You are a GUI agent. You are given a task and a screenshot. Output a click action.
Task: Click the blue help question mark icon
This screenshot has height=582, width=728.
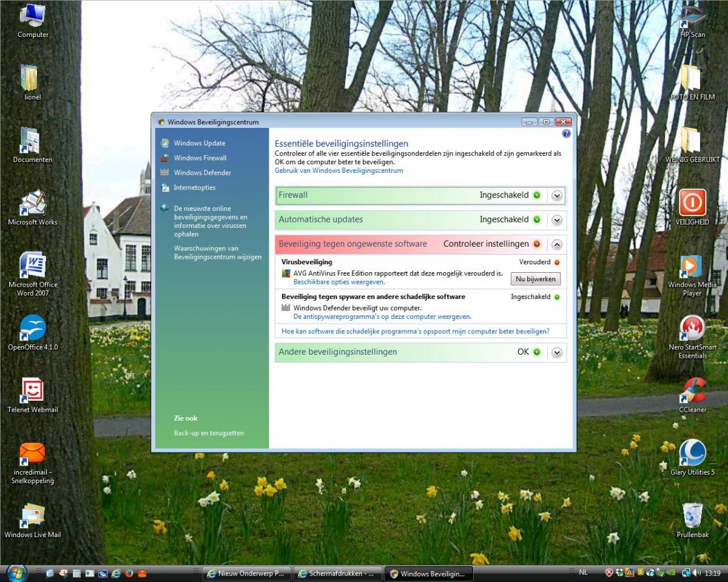[x=567, y=133]
